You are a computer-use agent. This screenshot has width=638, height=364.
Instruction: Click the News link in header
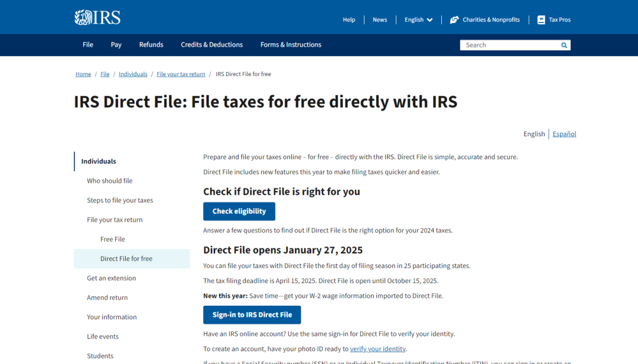pyautogui.click(x=380, y=19)
